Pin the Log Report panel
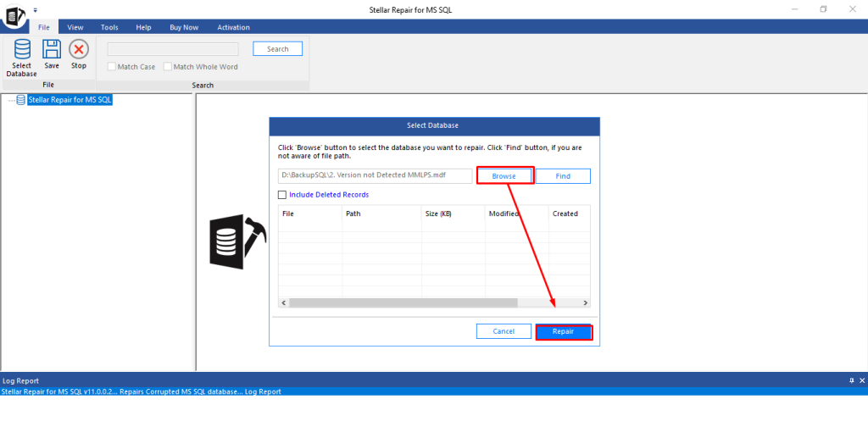The width and height of the screenshot is (868, 438). [851, 380]
